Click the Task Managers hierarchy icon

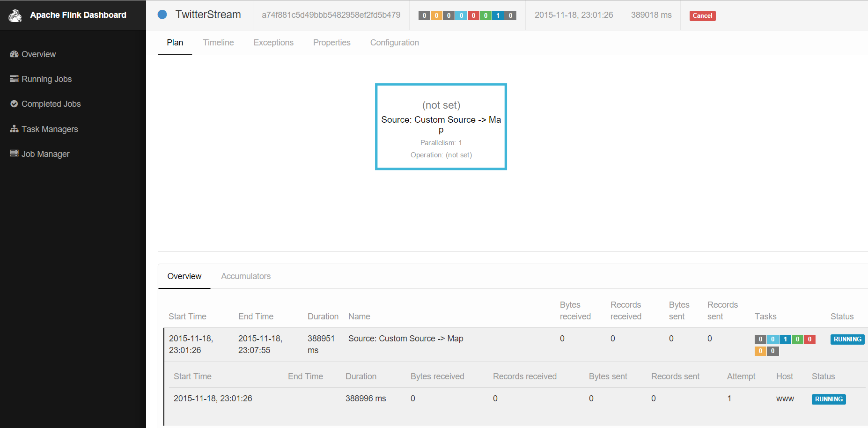point(14,129)
